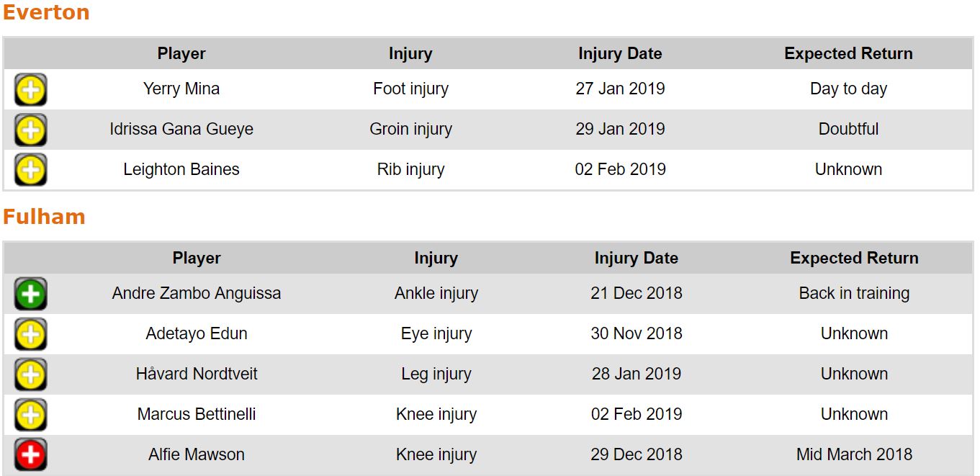
Task: Click the Fulham team heading
Action: (44, 217)
